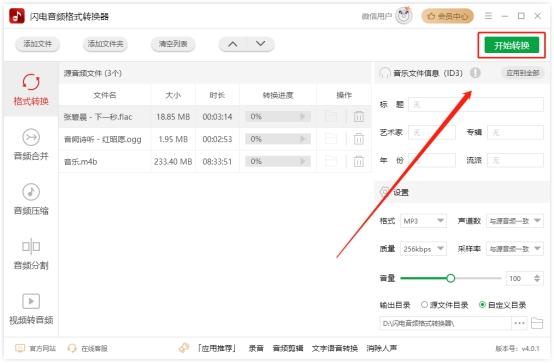554x363 pixels.
Task: Select file row 红昭愿.ogg
Action: [215, 139]
